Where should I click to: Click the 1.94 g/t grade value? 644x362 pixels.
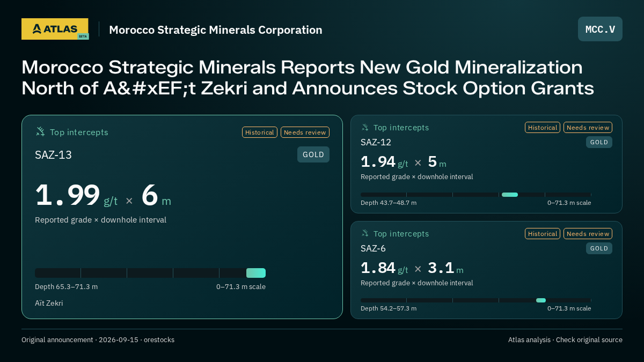tap(384, 162)
